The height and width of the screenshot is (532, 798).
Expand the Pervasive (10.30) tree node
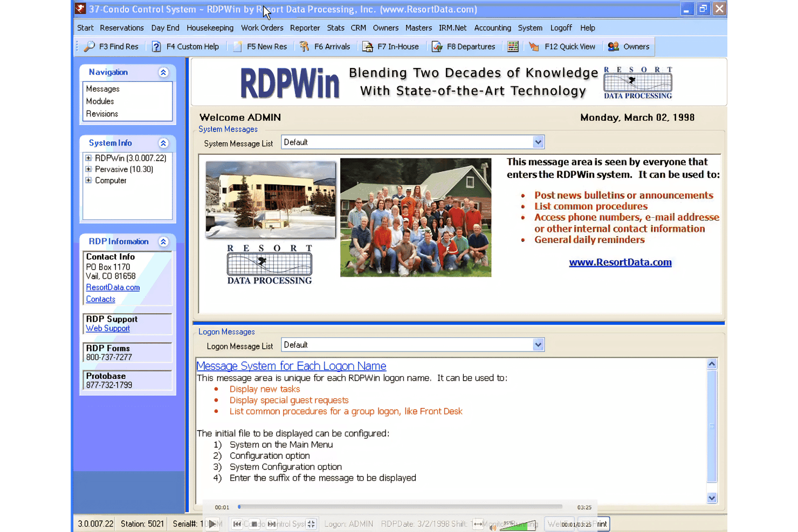(x=88, y=169)
